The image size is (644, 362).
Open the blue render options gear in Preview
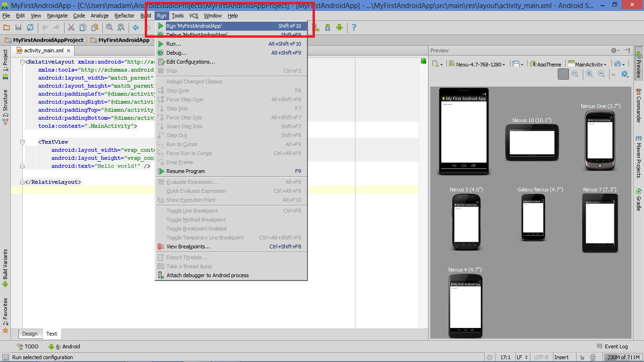click(x=625, y=74)
